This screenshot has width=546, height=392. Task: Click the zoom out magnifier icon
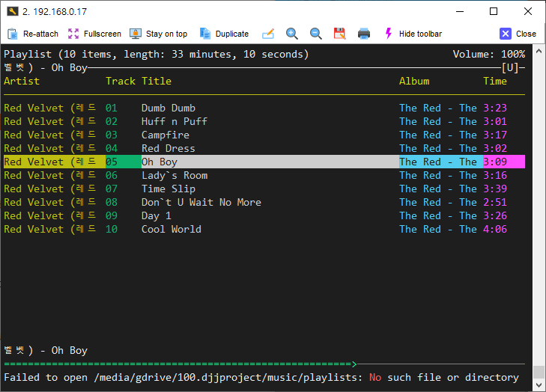pyautogui.click(x=316, y=34)
